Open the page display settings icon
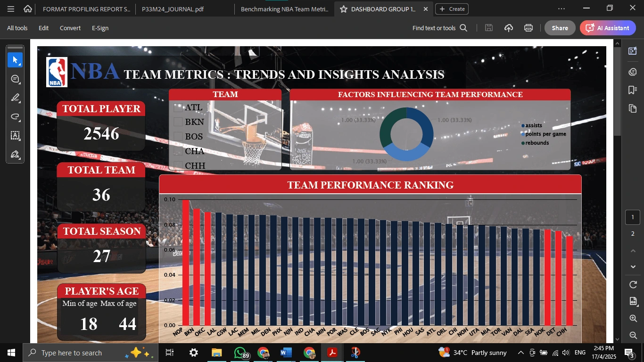This screenshot has height=362, width=644. [x=633, y=301]
